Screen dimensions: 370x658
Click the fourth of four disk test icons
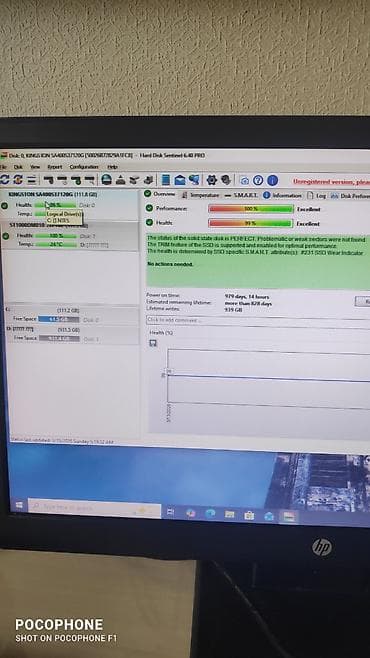pyautogui.click(x=89, y=180)
